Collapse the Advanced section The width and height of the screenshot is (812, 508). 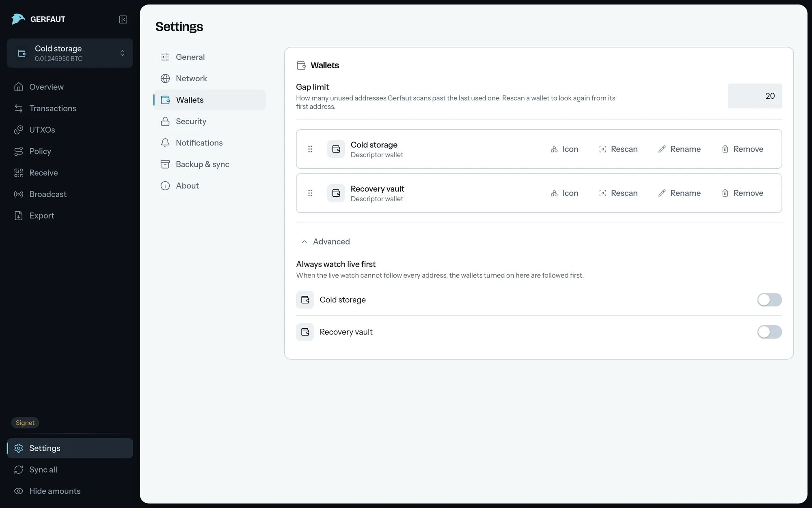(x=326, y=241)
